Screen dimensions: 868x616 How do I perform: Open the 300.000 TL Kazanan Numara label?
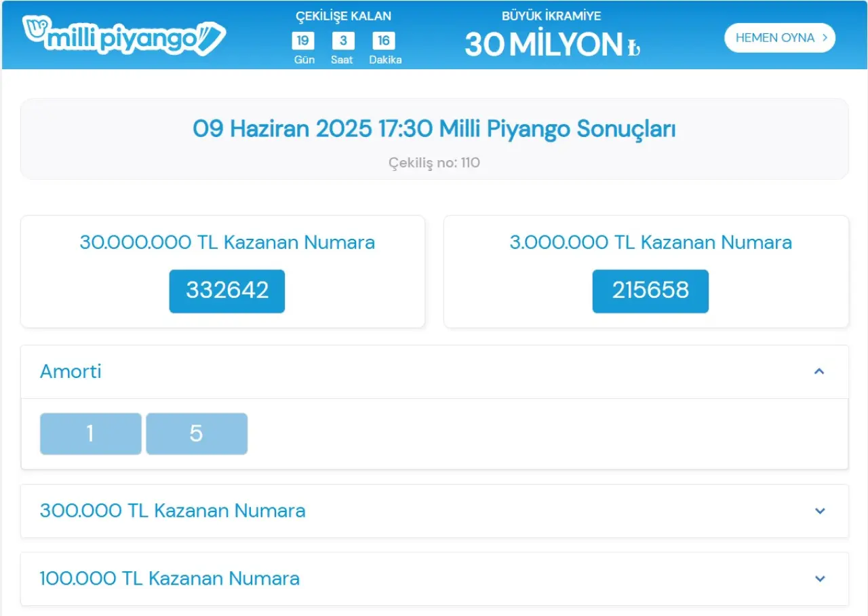point(172,511)
